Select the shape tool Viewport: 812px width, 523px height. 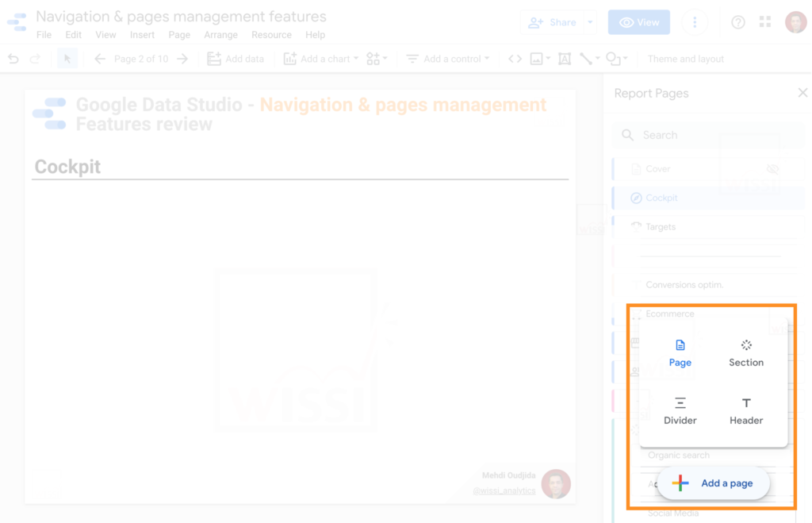point(613,59)
